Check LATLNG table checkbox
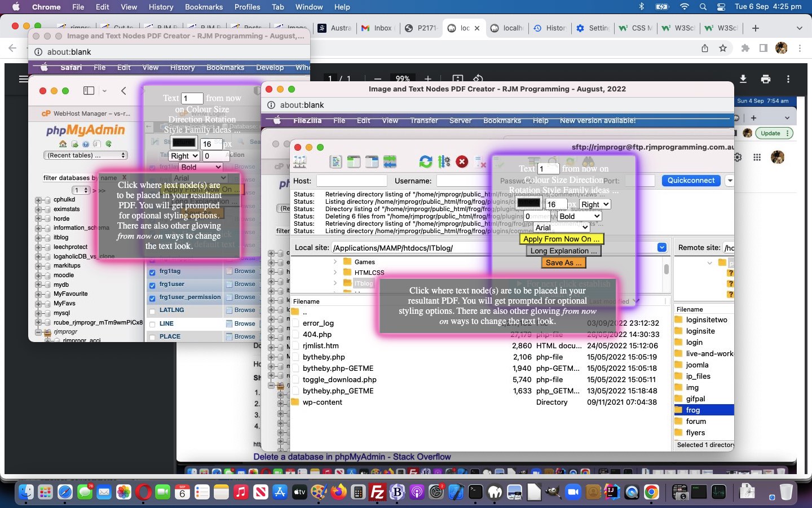This screenshot has width=812, height=508. (152, 312)
